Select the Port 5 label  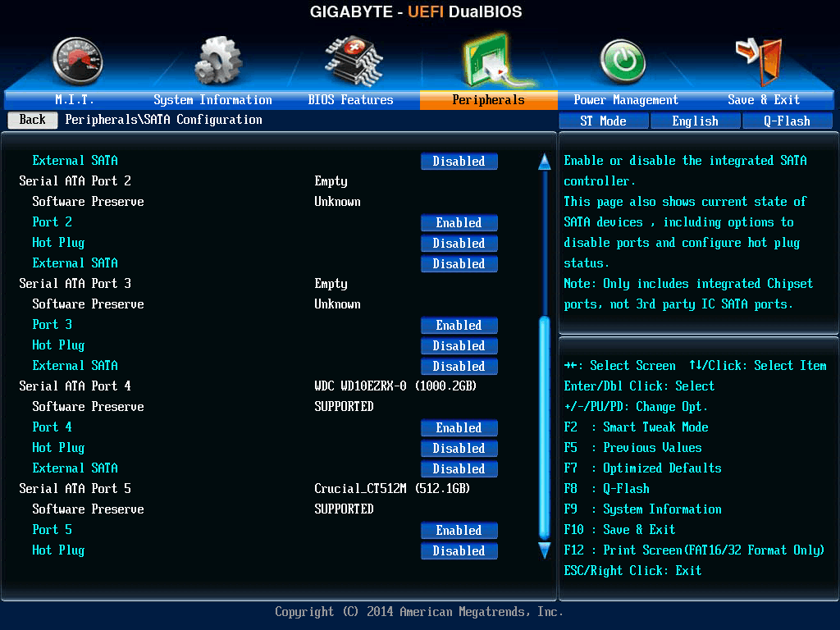[x=52, y=530]
